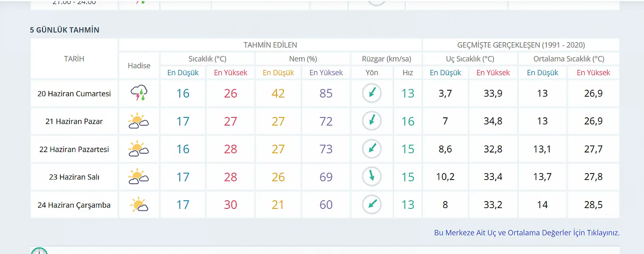This screenshot has width=644, height=254.
Task: Click the wind direction icon for 24 Haziran Çarşamba
Action: pos(372,204)
